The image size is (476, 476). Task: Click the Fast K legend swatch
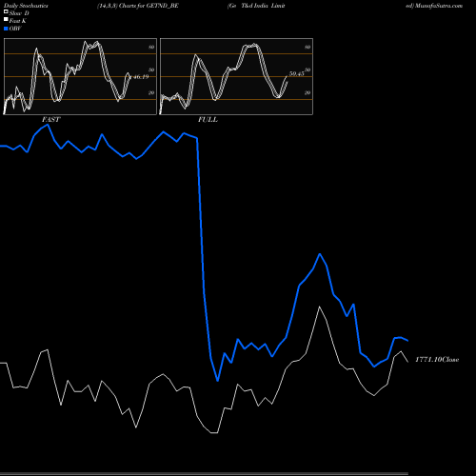point(6,20)
